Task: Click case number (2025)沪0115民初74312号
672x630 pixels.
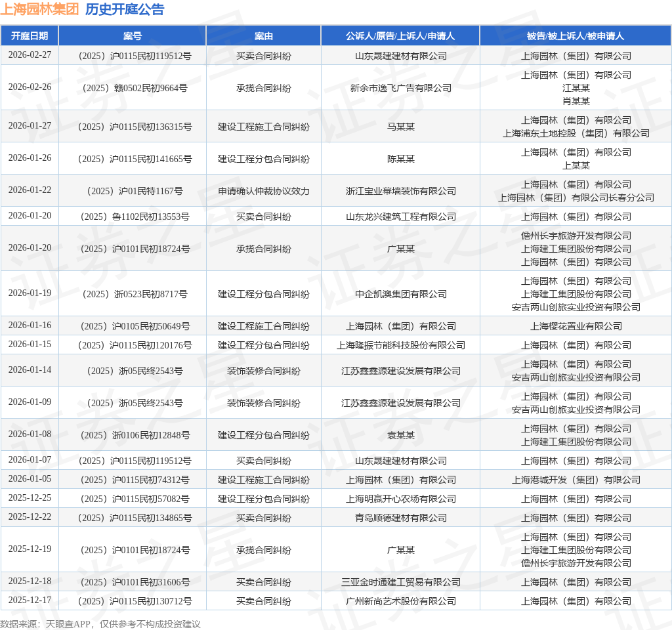Action: (x=135, y=480)
